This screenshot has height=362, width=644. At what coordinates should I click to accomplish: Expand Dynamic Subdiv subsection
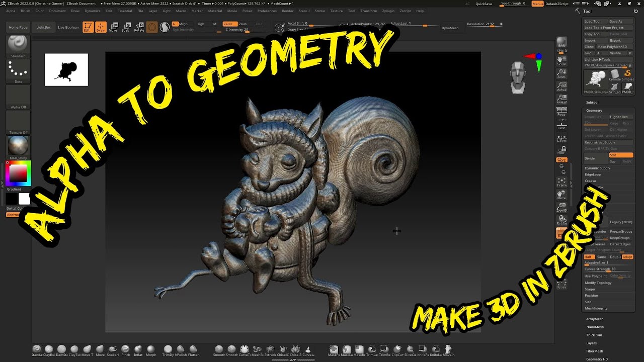coord(597,168)
